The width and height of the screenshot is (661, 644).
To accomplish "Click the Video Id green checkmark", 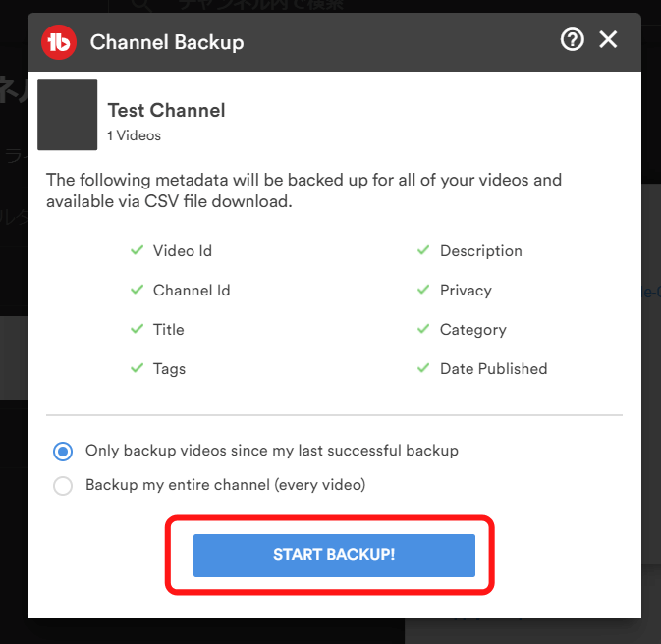I will [137, 250].
